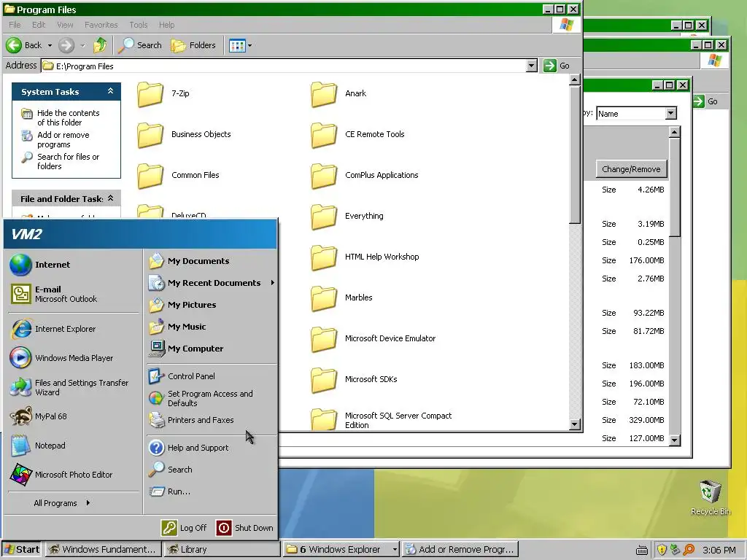Screen dimensions: 747x560
Task: Open Internet Explorer in Start menu
Action: tap(74, 329)
